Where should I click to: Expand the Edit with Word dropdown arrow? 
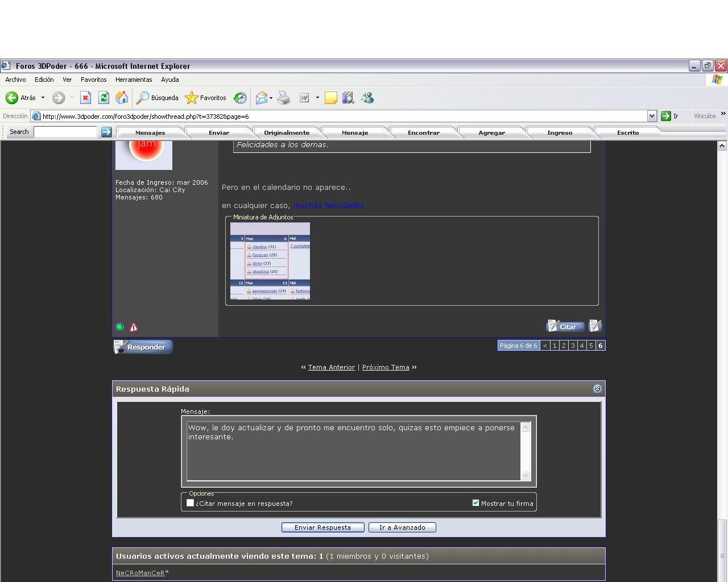(x=317, y=98)
